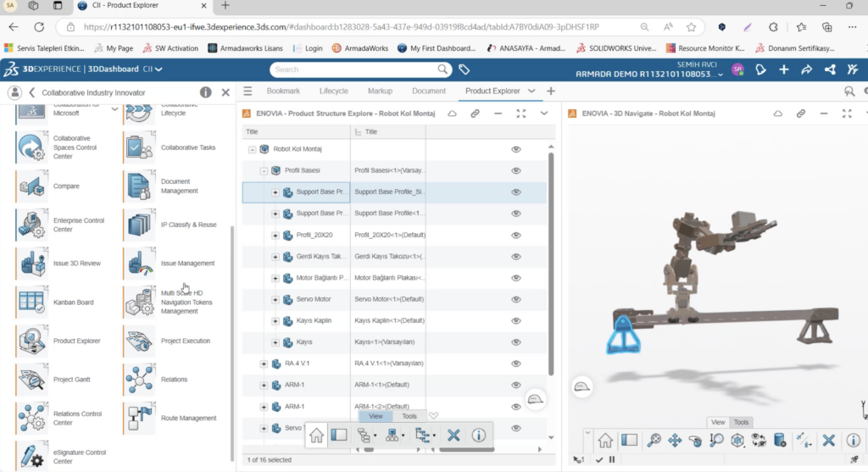The image size is (868, 472).
Task: Open the Route Management app
Action: (x=140, y=419)
